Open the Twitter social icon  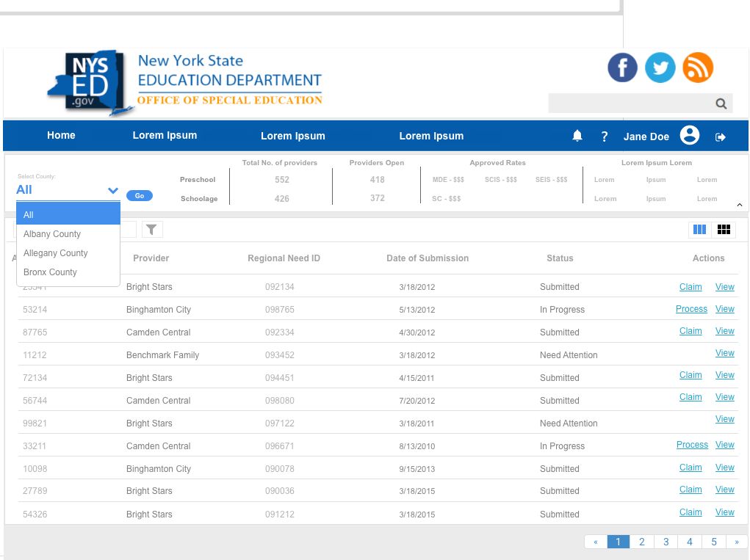[x=660, y=68]
